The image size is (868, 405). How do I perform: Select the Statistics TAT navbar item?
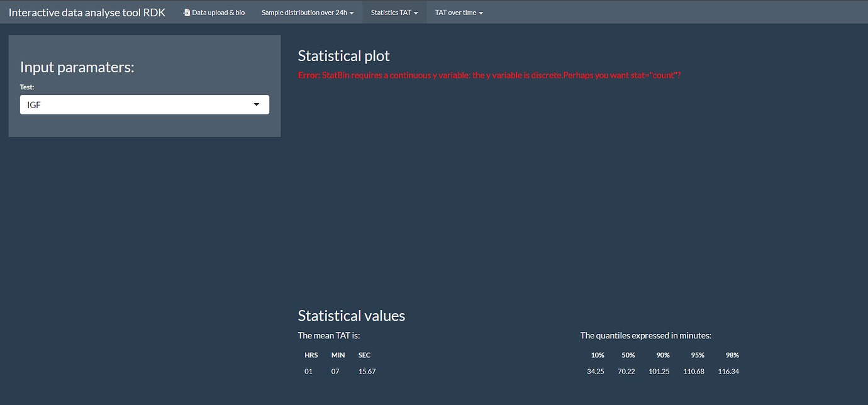(394, 12)
